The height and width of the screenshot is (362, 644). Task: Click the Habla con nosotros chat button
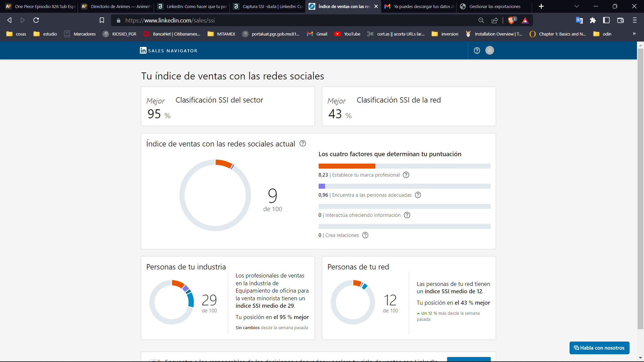(599, 348)
